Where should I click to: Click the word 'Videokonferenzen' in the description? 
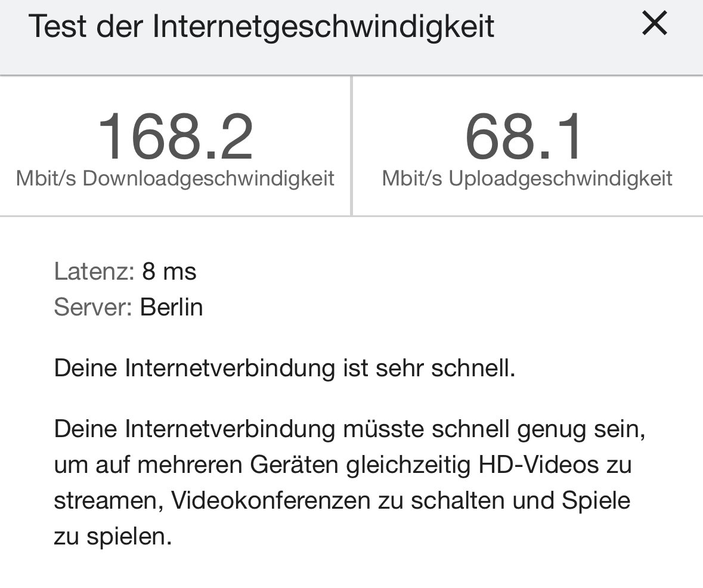271,500
